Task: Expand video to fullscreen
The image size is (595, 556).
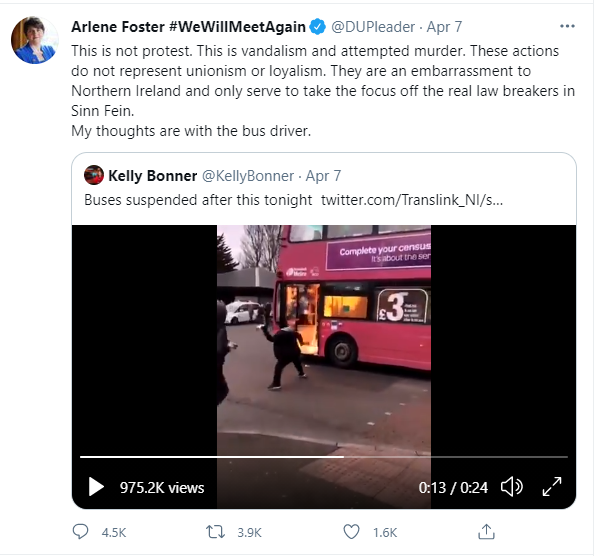Action: pos(552,487)
